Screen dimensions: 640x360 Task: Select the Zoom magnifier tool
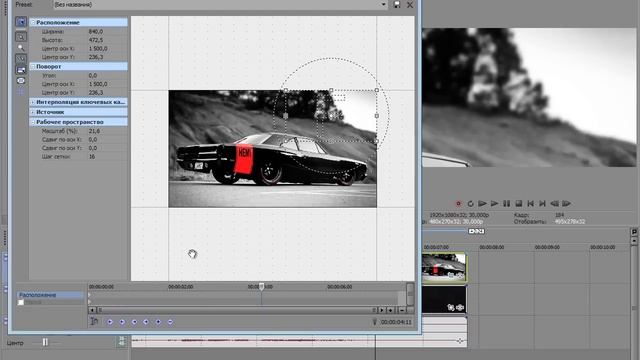[x=21, y=48]
